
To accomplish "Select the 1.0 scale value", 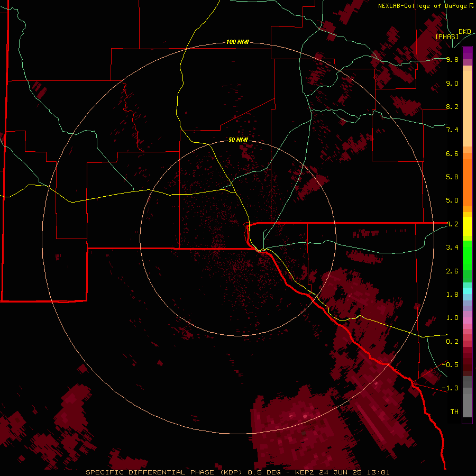I will (452, 318).
